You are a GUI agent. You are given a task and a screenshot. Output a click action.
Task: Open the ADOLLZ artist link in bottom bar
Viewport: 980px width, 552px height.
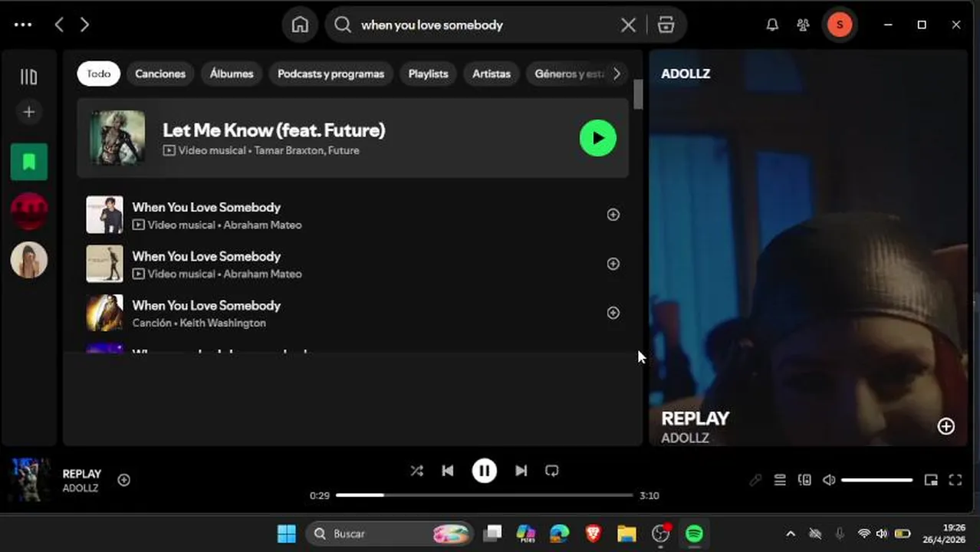[81, 488]
